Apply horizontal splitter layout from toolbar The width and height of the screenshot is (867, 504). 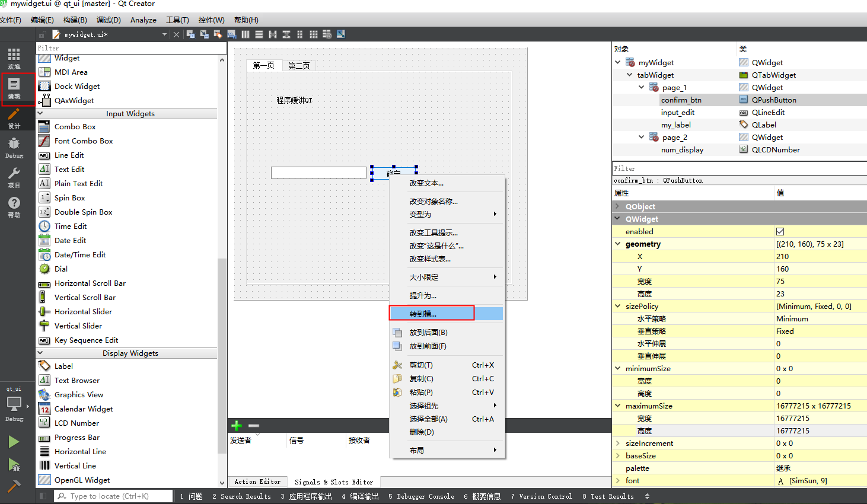[x=272, y=34]
